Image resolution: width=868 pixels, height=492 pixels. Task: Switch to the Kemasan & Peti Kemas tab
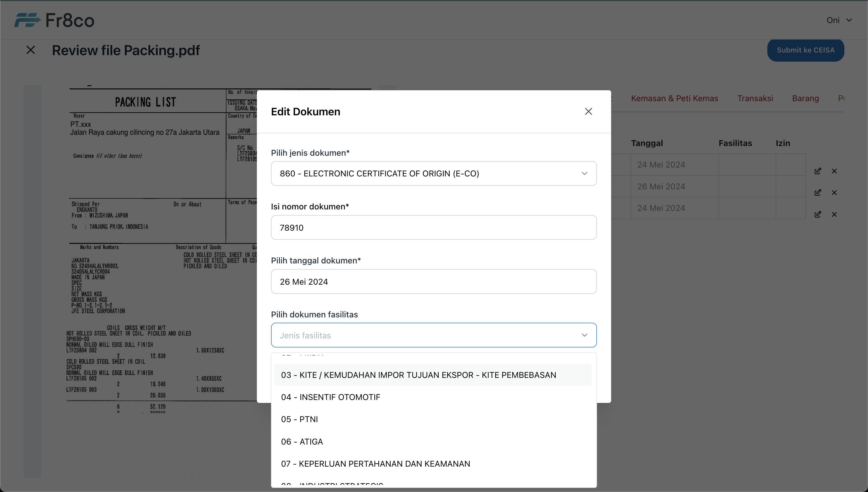coord(674,98)
